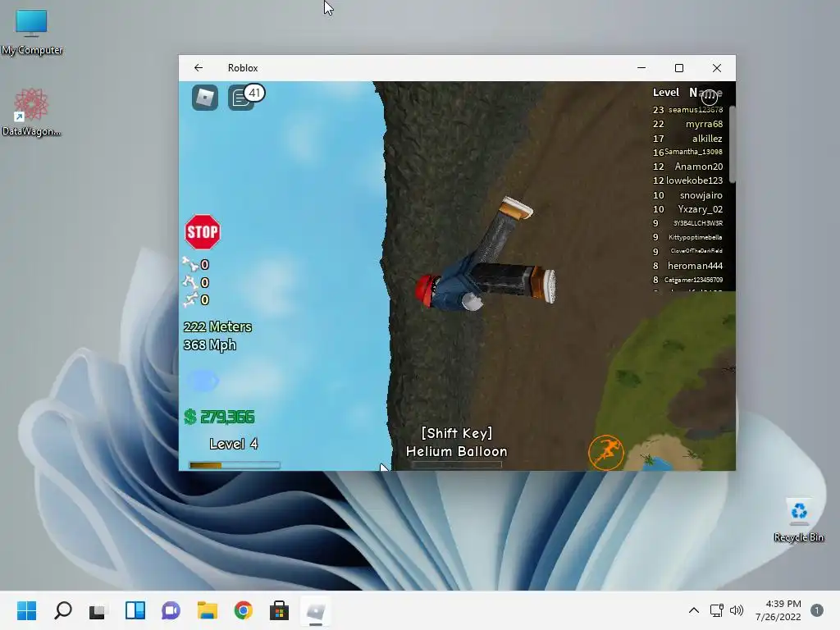Click the 279,366 money amount
The image size is (840, 630).
[227, 417]
